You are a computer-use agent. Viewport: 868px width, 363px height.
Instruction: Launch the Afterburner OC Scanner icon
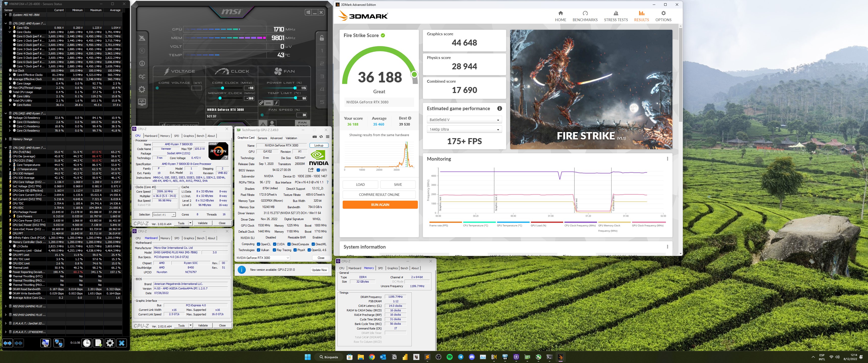point(142,76)
